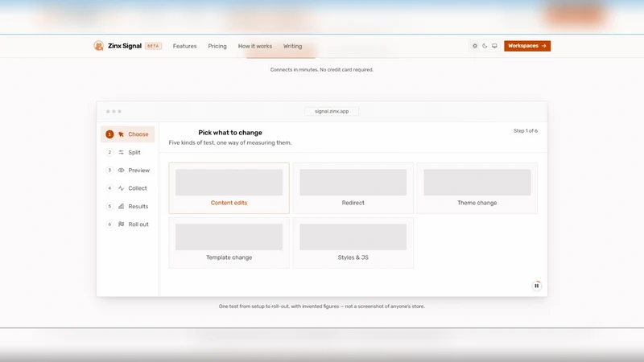The image size is (644, 362).
Task: Go to the Results step label
Action: (x=138, y=207)
